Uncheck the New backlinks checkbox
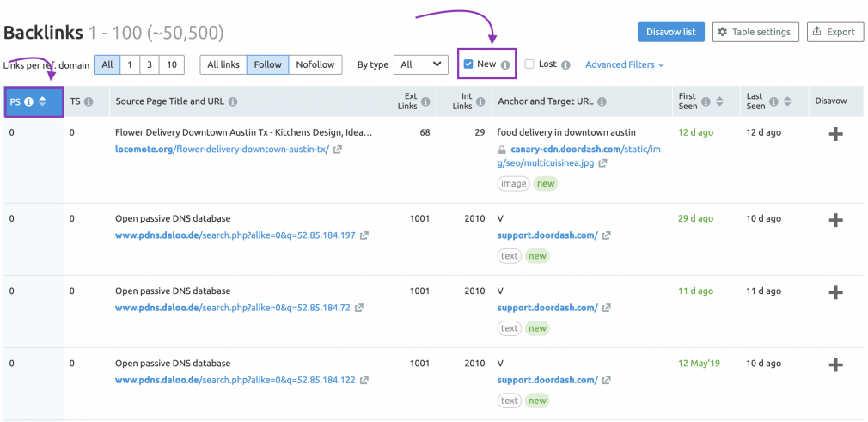Image resolution: width=868 pixels, height=422 pixels. [468, 64]
